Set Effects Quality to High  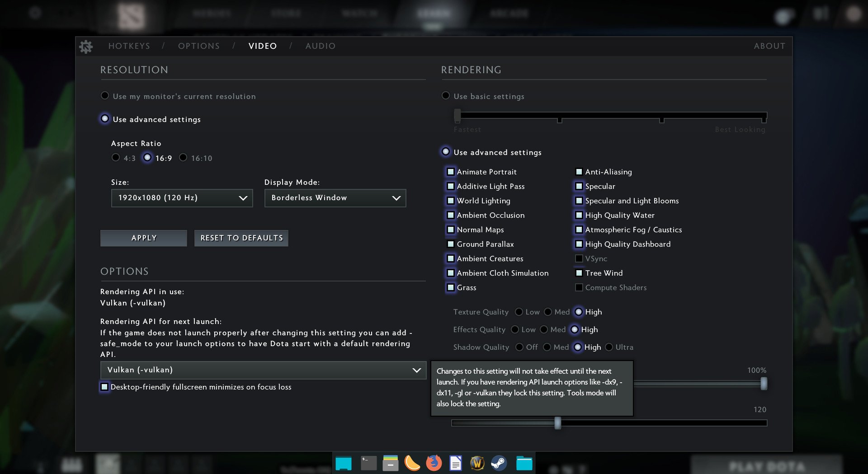575,329
